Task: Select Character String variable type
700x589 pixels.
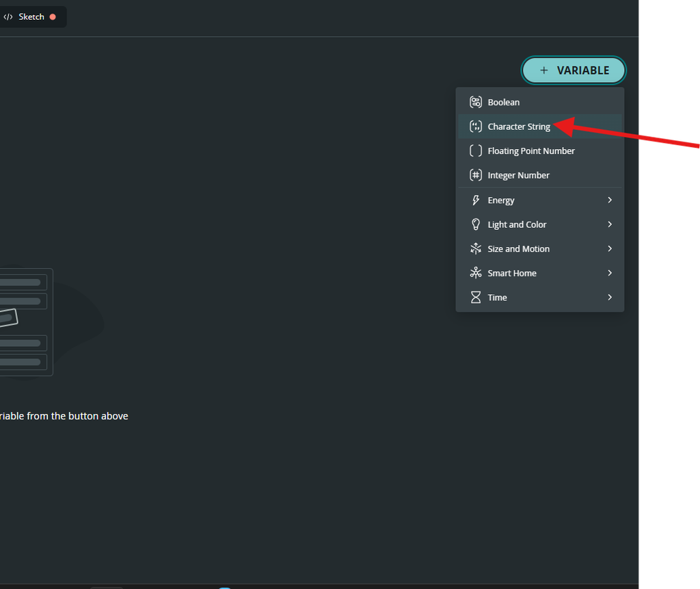Action: pos(540,127)
